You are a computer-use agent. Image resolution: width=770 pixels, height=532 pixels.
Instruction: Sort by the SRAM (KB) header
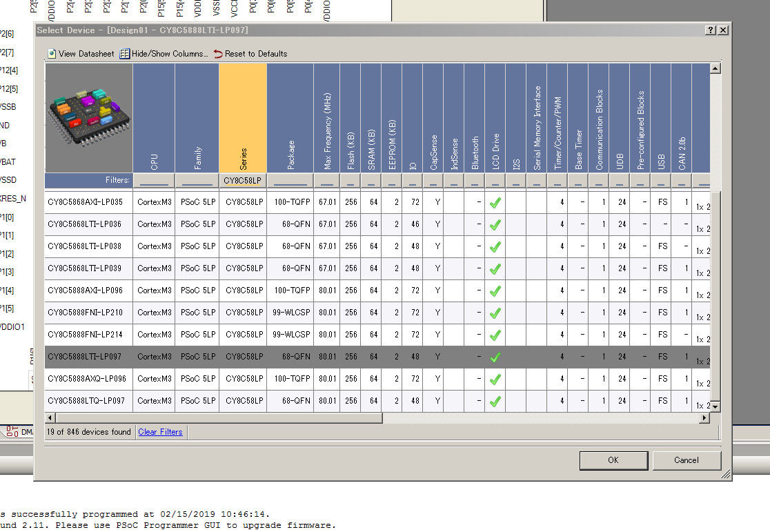[371, 118]
